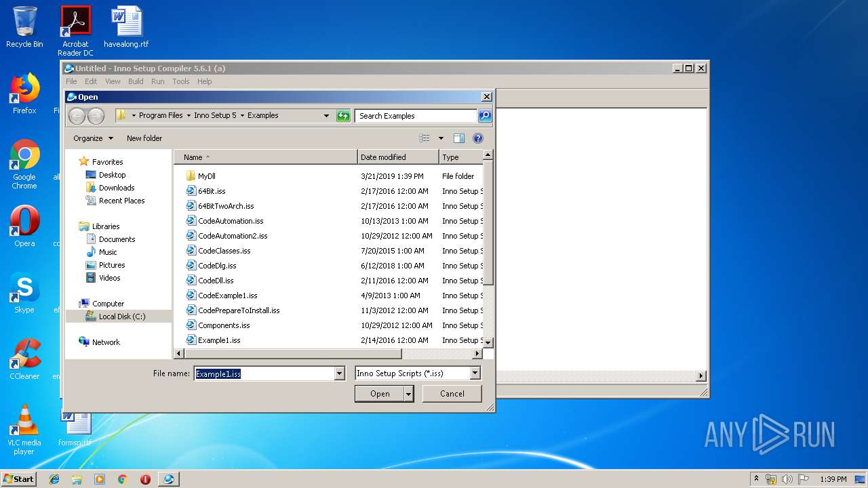The height and width of the screenshot is (488, 868).
Task: Open the Open button split arrow
Action: point(408,394)
